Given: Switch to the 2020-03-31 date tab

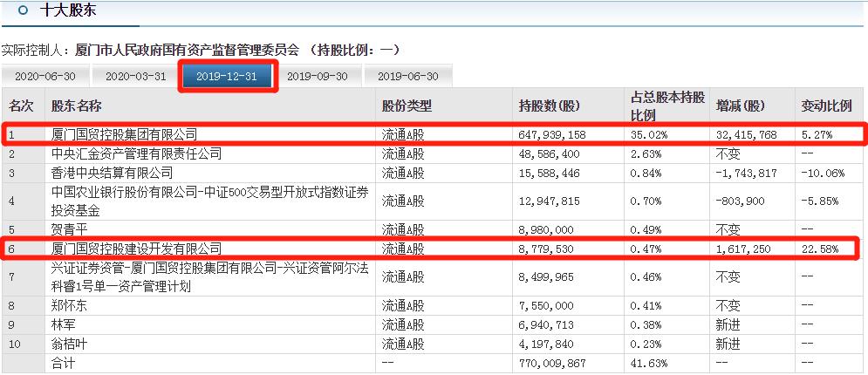Looking at the screenshot, I should tap(135, 77).
